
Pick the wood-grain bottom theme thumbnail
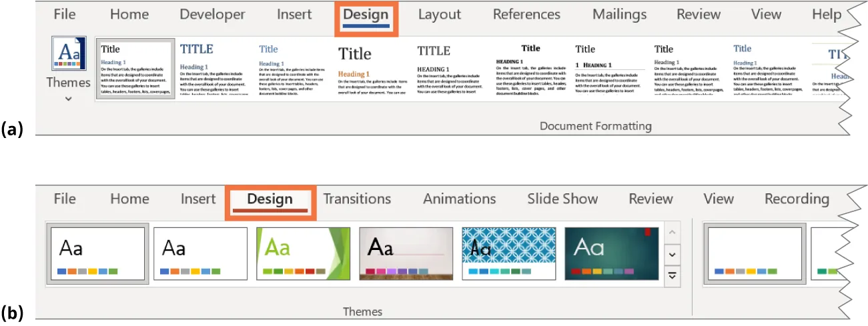[x=405, y=253]
